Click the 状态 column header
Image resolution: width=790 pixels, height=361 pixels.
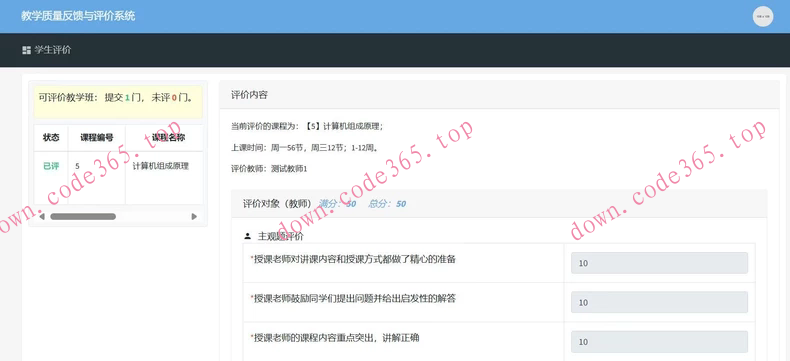[51, 137]
